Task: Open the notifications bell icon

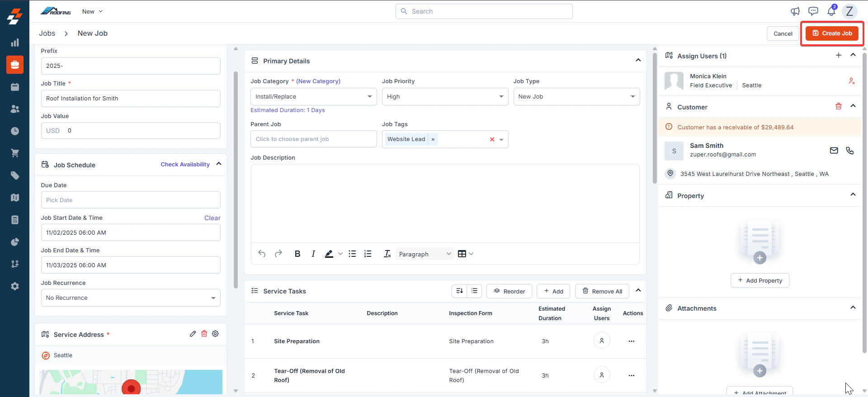Action: (x=831, y=11)
